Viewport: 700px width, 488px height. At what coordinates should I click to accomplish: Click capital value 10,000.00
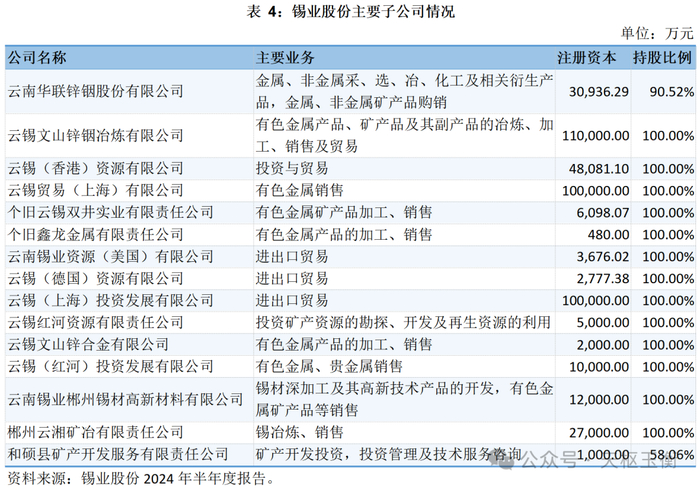[599, 367]
